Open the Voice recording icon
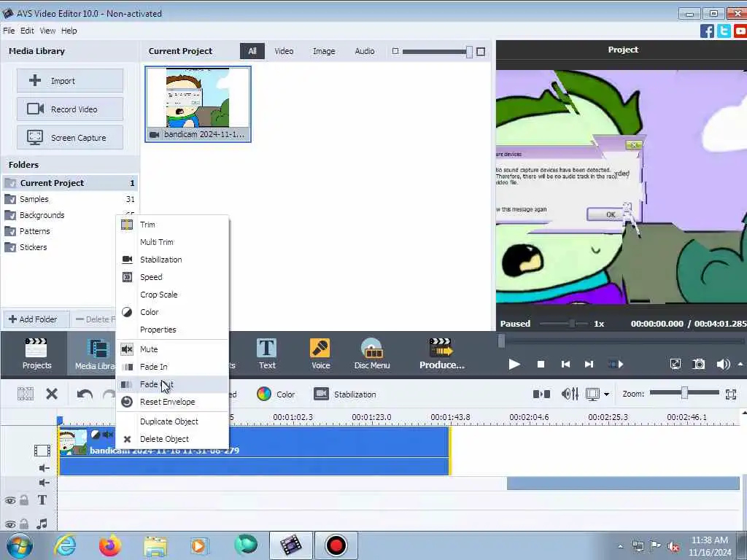 [x=320, y=354]
